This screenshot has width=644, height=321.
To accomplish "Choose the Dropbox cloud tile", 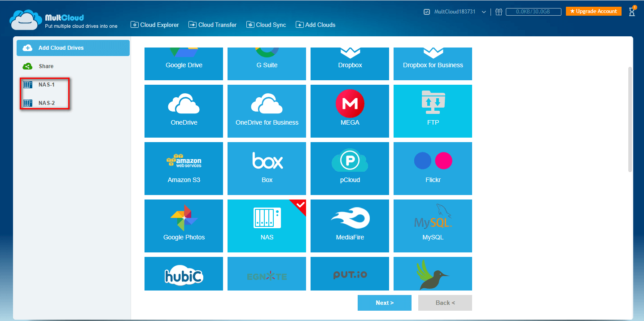I will 350,64.
